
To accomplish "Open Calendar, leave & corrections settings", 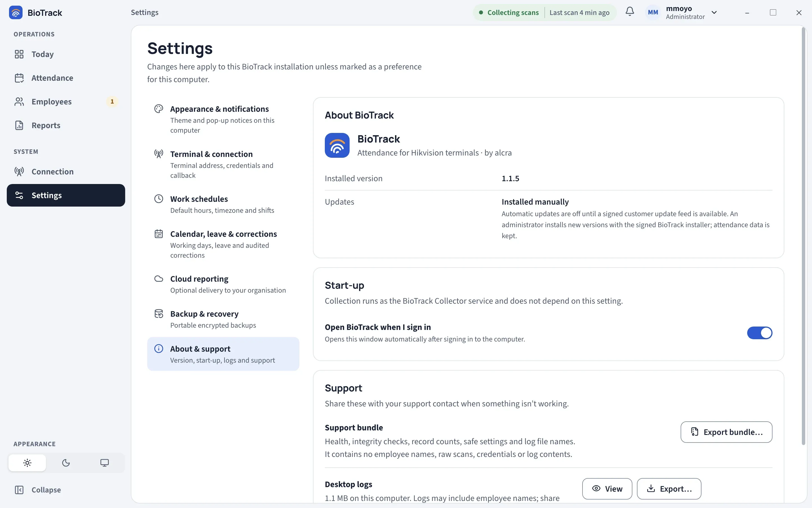I will [223, 244].
